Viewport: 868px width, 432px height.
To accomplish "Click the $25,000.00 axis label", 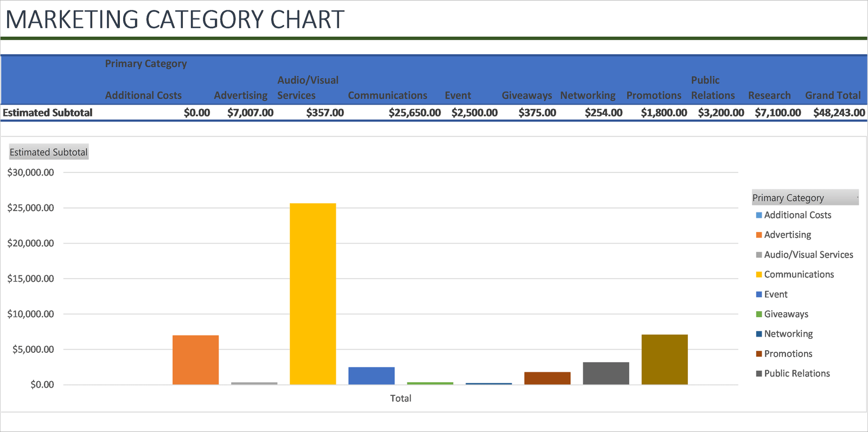I will pos(30,208).
